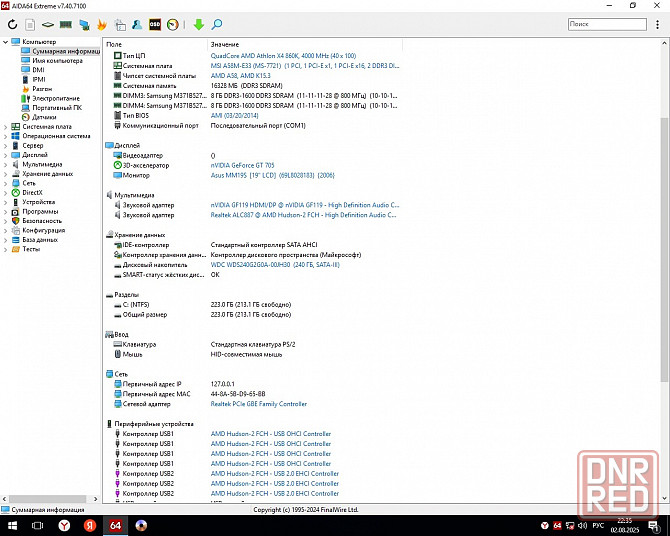This screenshot has width=670, height=536.
Task: Select Конфигурация in the tree
Action: pyautogui.click(x=39, y=230)
